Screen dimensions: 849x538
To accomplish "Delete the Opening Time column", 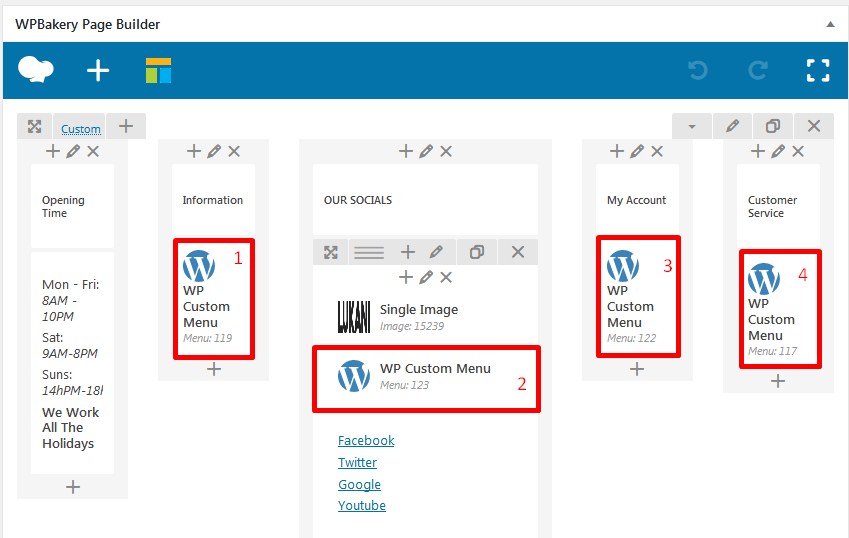I will 93,152.
